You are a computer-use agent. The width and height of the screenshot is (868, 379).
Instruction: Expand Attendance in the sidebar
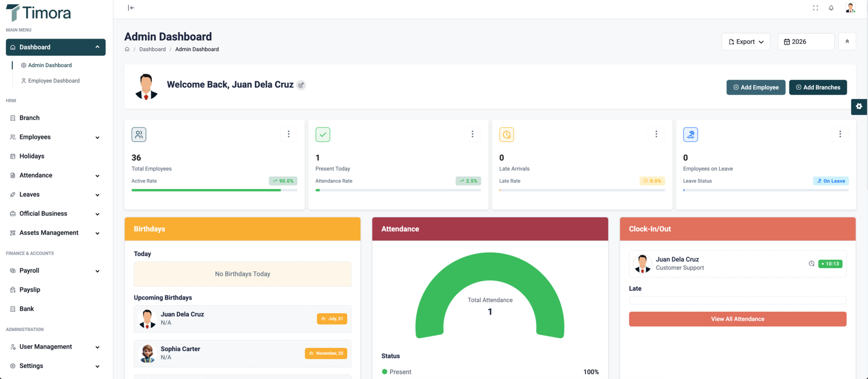[x=55, y=175]
